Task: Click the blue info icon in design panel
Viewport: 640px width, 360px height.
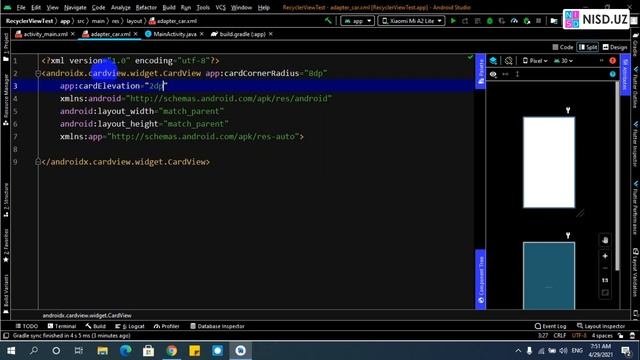Action: [x=613, y=74]
